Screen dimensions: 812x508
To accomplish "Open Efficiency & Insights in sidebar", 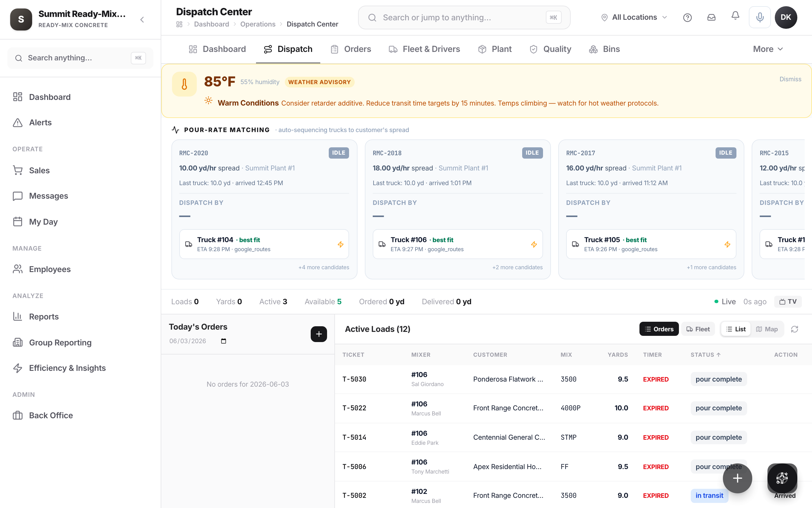I will pos(81,368).
